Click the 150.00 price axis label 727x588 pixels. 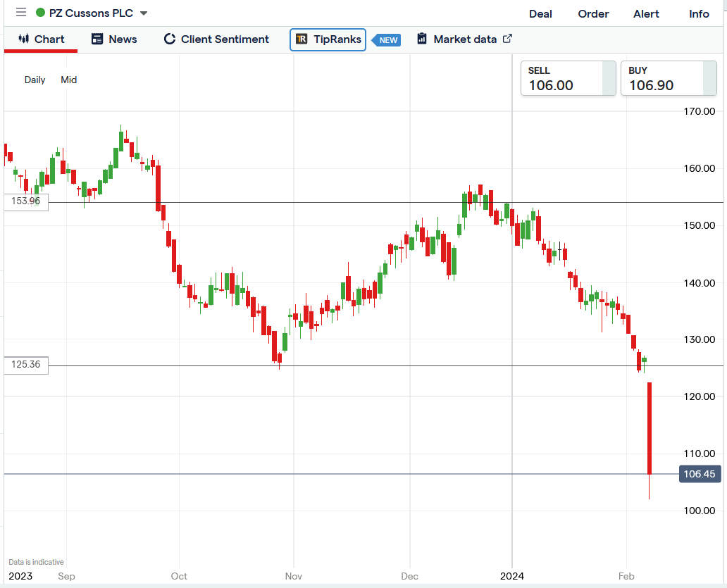coord(700,225)
